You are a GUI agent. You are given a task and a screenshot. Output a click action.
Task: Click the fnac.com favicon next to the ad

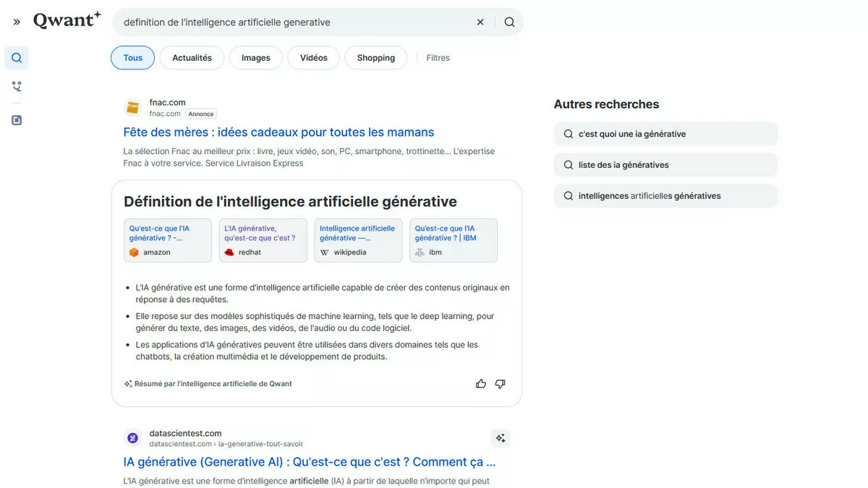[132, 107]
